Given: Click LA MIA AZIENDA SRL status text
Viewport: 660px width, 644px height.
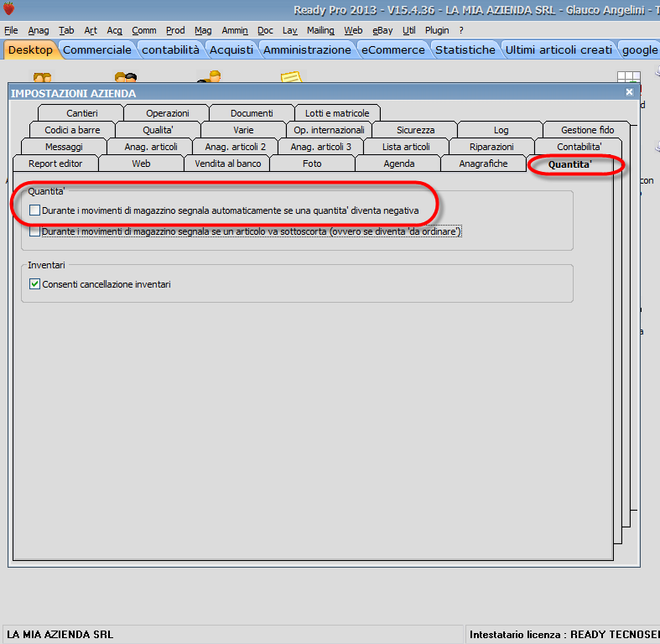Looking at the screenshot, I should pyautogui.click(x=60, y=634).
